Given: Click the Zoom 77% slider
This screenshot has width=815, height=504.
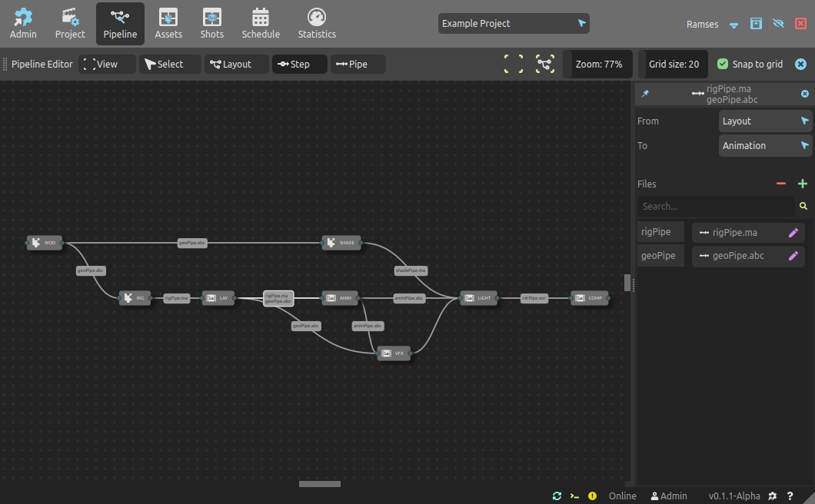Looking at the screenshot, I should [x=598, y=65].
